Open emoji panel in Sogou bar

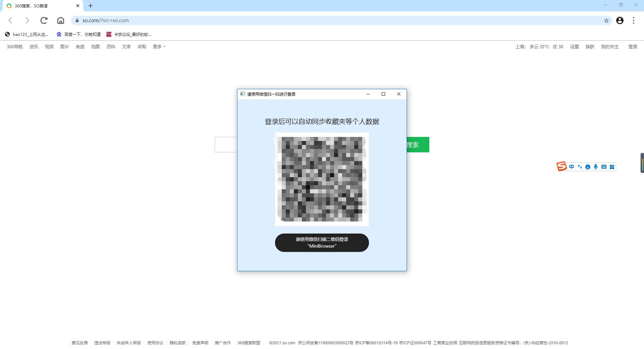click(588, 167)
